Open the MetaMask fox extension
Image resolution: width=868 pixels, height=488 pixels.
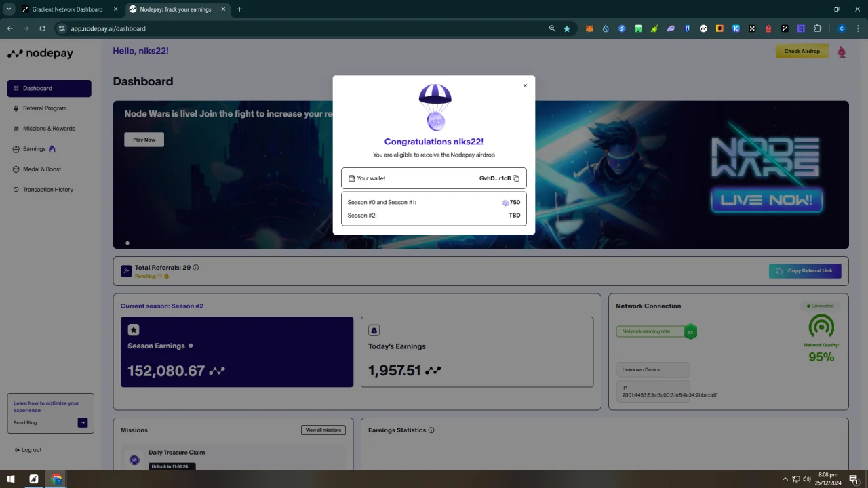(589, 28)
